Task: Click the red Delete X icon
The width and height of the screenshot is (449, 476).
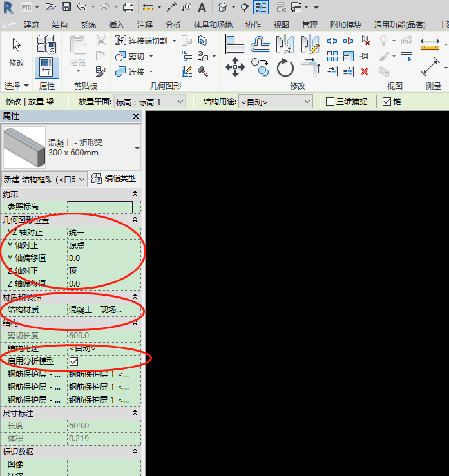Action: [365, 71]
